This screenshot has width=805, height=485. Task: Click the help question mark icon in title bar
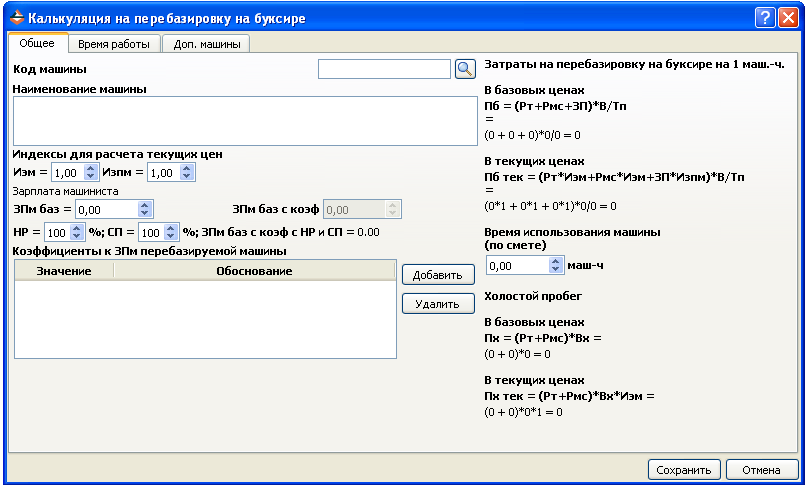[765, 18]
